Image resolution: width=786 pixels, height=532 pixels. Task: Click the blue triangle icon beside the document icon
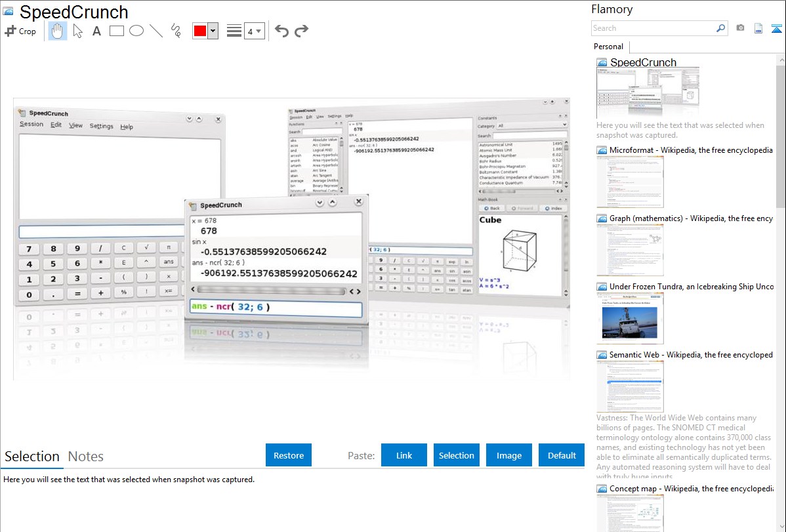(776, 28)
